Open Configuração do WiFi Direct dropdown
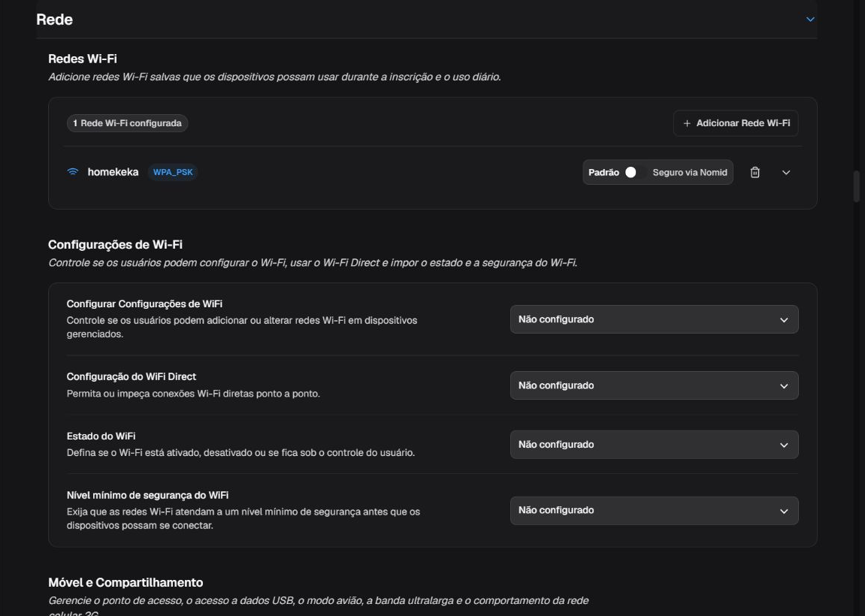The width and height of the screenshot is (865, 616). 654,385
